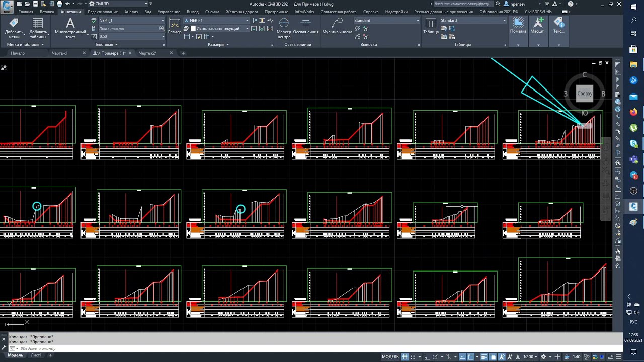Toggle drawing Grid display in status bar
Viewport: 644px width, 362px height.
coord(405,357)
